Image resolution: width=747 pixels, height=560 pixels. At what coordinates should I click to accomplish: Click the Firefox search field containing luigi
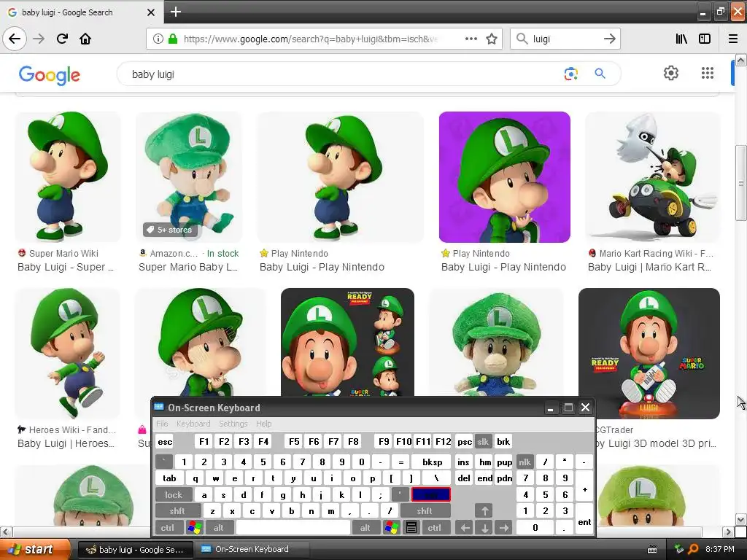tap(565, 39)
